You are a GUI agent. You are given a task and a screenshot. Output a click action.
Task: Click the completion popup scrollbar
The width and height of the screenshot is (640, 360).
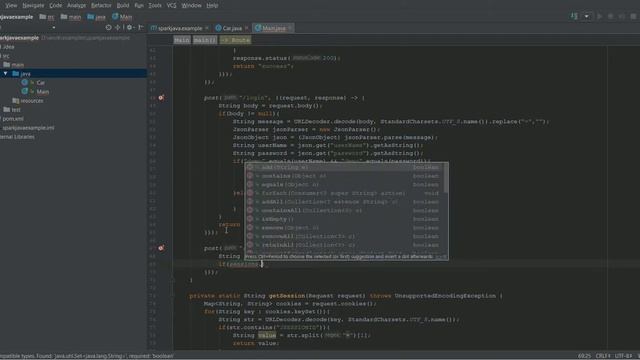(445, 178)
